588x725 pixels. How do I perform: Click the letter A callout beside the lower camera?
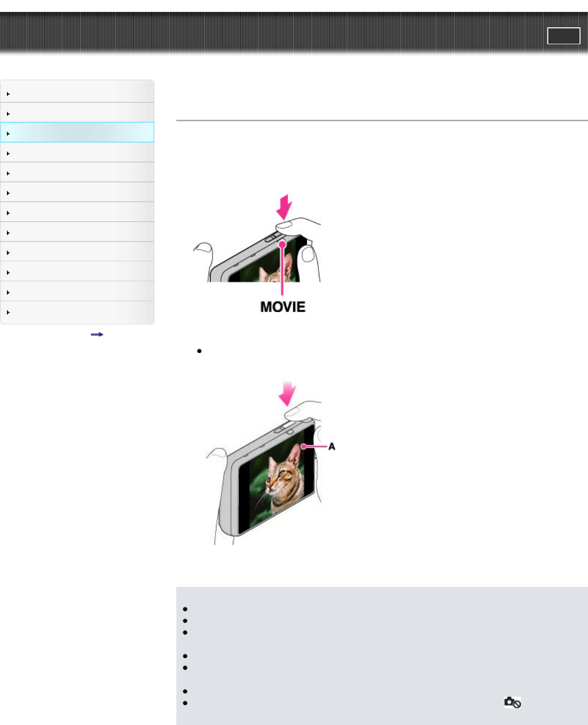[331, 447]
